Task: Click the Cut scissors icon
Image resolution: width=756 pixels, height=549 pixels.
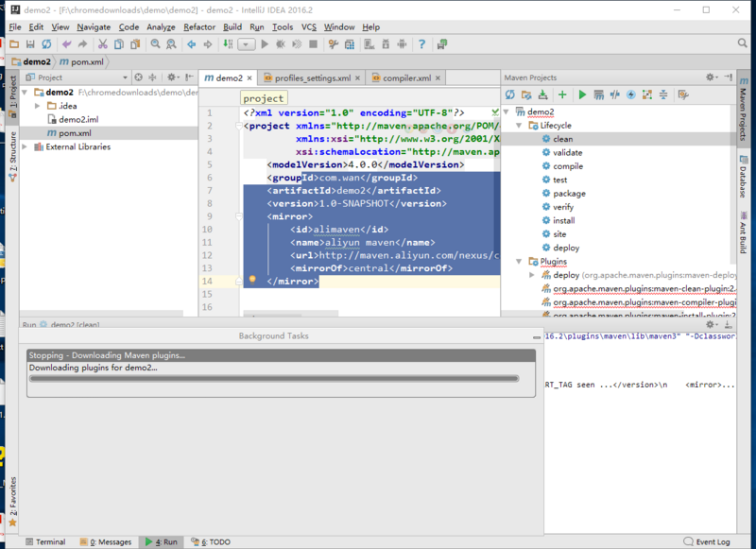Action: 102,44
